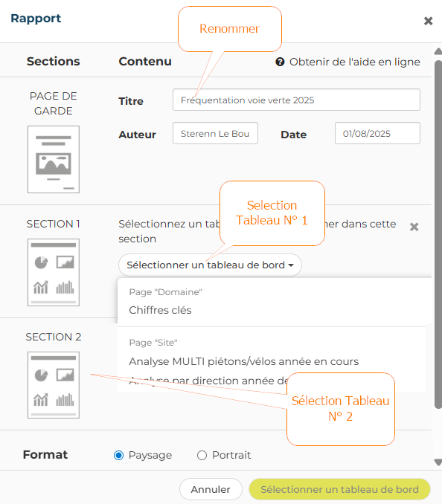Remove Section 1 with its X icon

pyautogui.click(x=414, y=227)
